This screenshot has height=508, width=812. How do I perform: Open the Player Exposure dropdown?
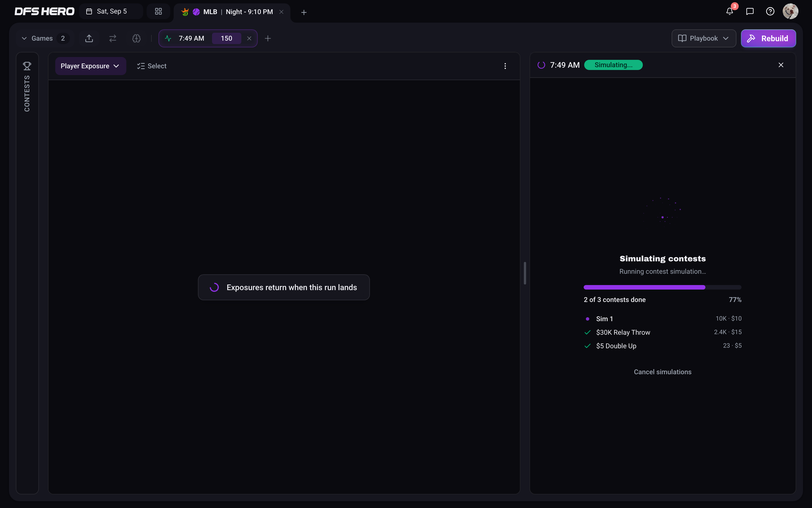click(x=91, y=66)
